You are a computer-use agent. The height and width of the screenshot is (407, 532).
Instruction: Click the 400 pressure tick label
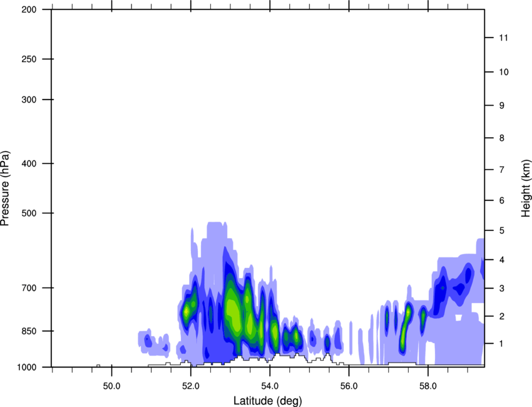pos(29,163)
